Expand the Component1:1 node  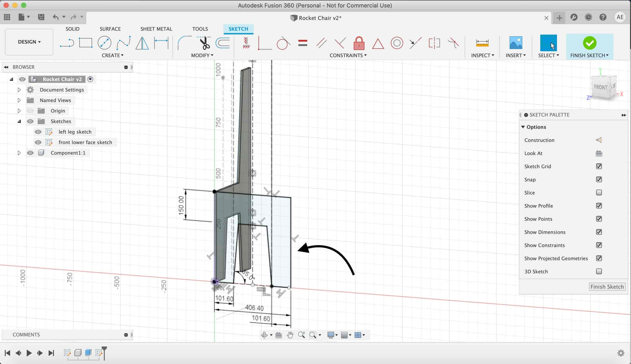[x=19, y=153]
